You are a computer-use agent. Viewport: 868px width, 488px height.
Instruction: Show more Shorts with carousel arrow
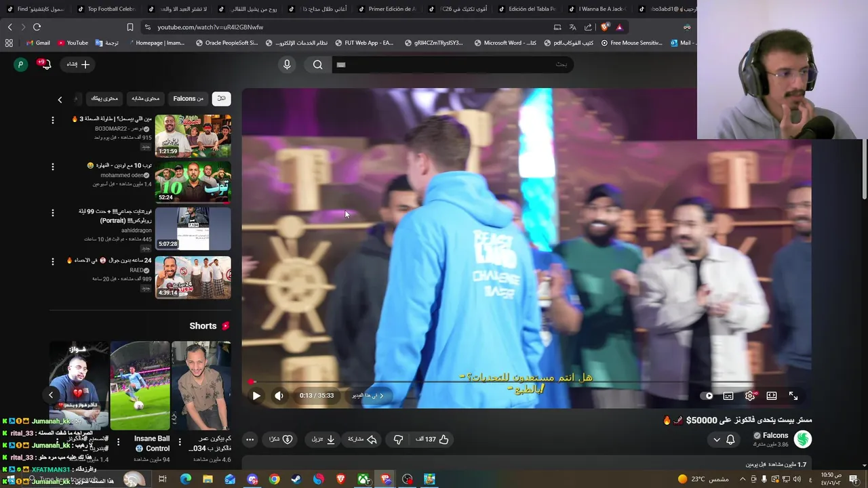click(51, 394)
